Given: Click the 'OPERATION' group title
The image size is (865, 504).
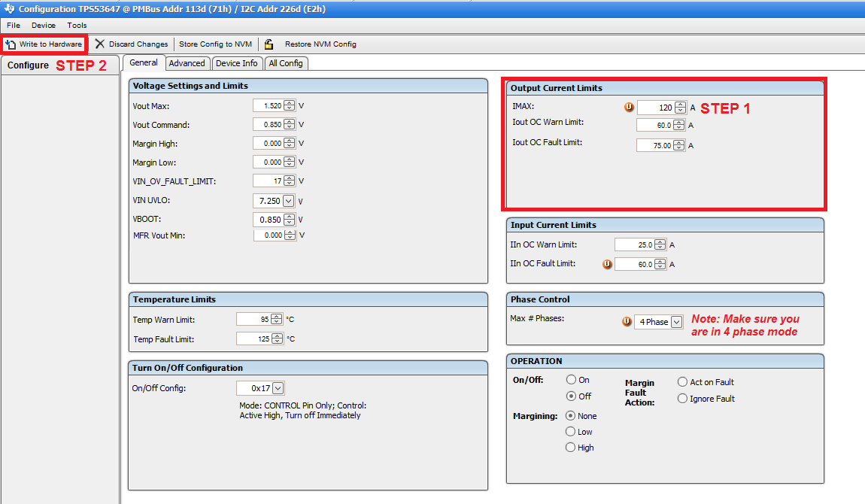Looking at the screenshot, I should tap(536, 361).
